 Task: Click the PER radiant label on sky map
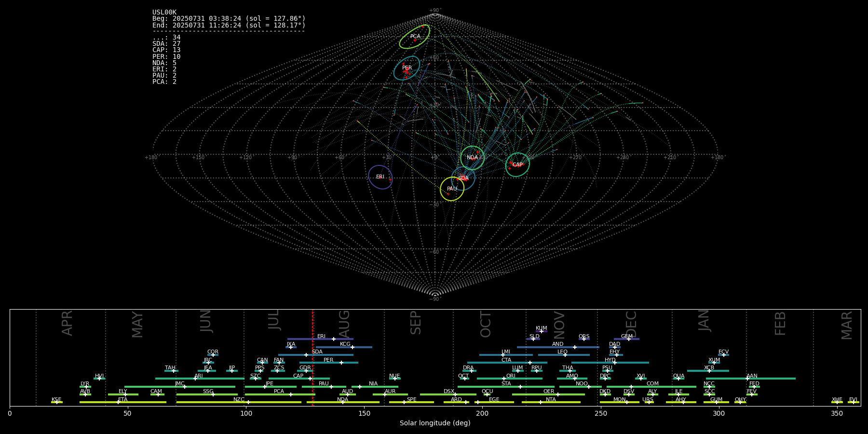[407, 68]
